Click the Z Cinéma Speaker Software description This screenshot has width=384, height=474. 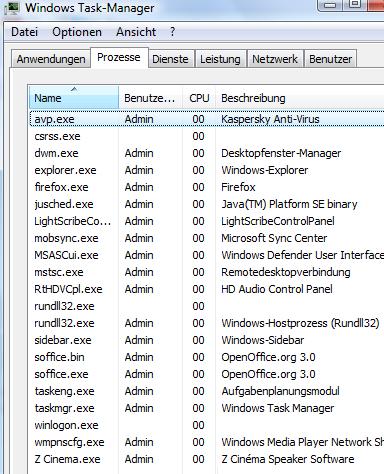pyautogui.click(x=288, y=459)
